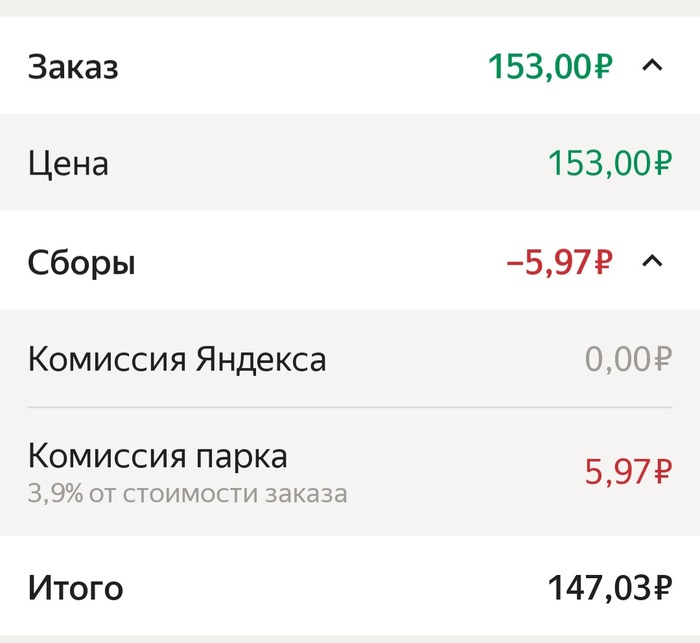Tap the Итого label

75,588
